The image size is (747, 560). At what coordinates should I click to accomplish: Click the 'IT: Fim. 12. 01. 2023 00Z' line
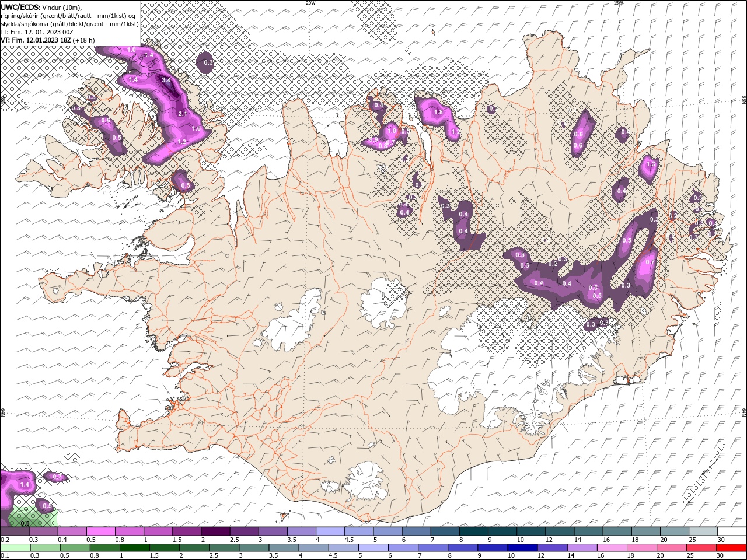tap(37, 32)
